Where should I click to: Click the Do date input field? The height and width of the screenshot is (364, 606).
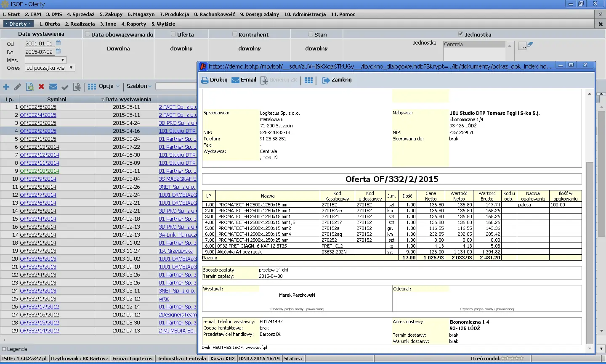click(x=39, y=52)
